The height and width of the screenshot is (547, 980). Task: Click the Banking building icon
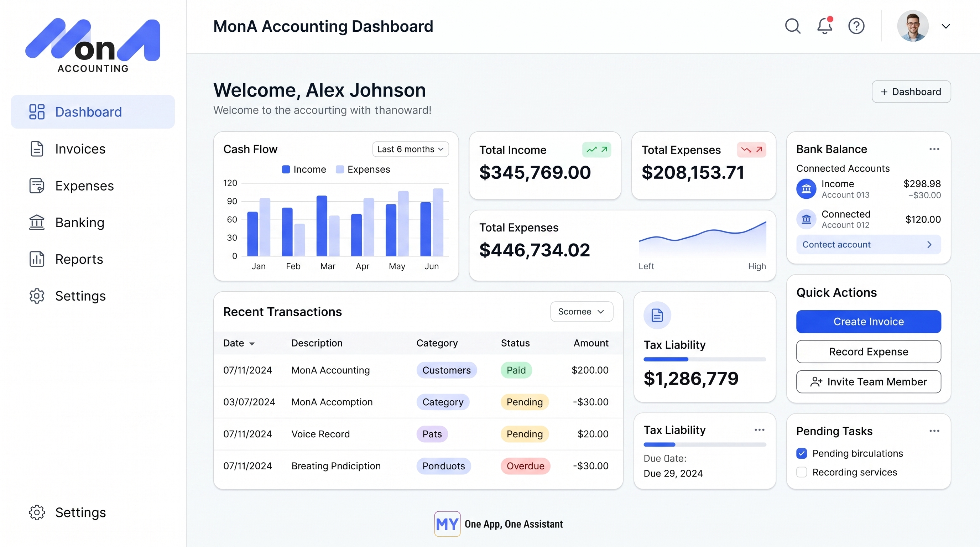37,222
